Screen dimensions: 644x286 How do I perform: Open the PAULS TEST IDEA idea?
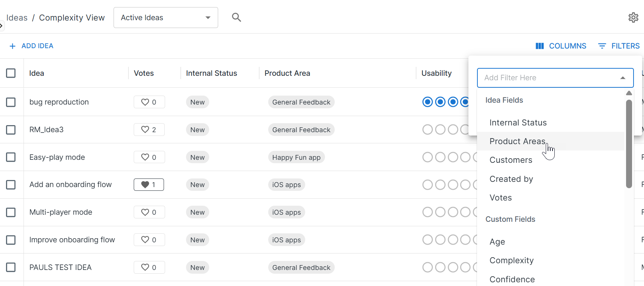61,267
